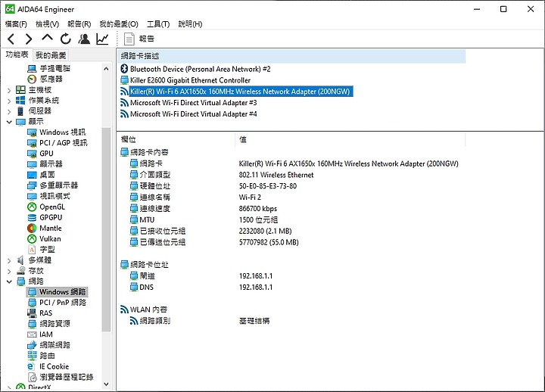This screenshot has height=392, width=545.
Task: Open the 說明(H) menu
Action: coord(190,24)
